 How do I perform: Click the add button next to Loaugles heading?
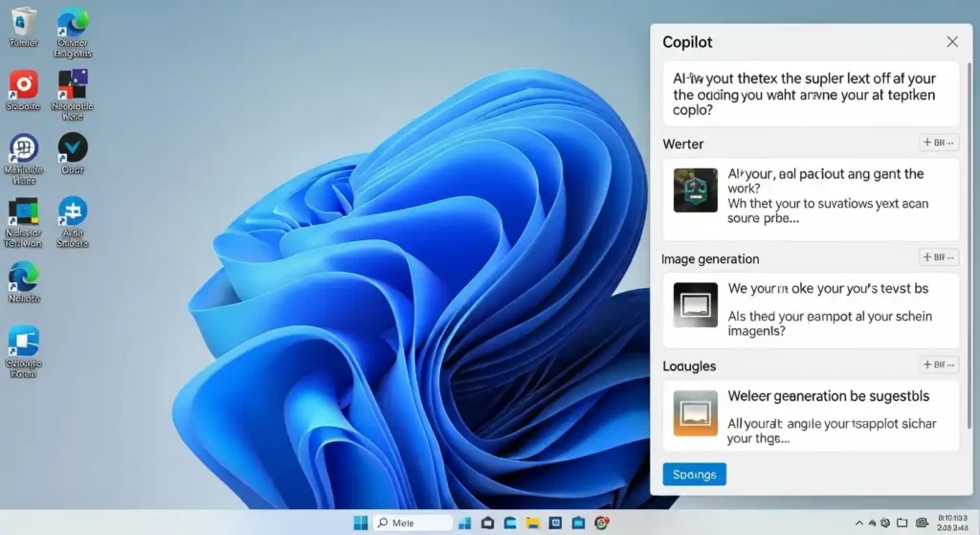pos(939,365)
